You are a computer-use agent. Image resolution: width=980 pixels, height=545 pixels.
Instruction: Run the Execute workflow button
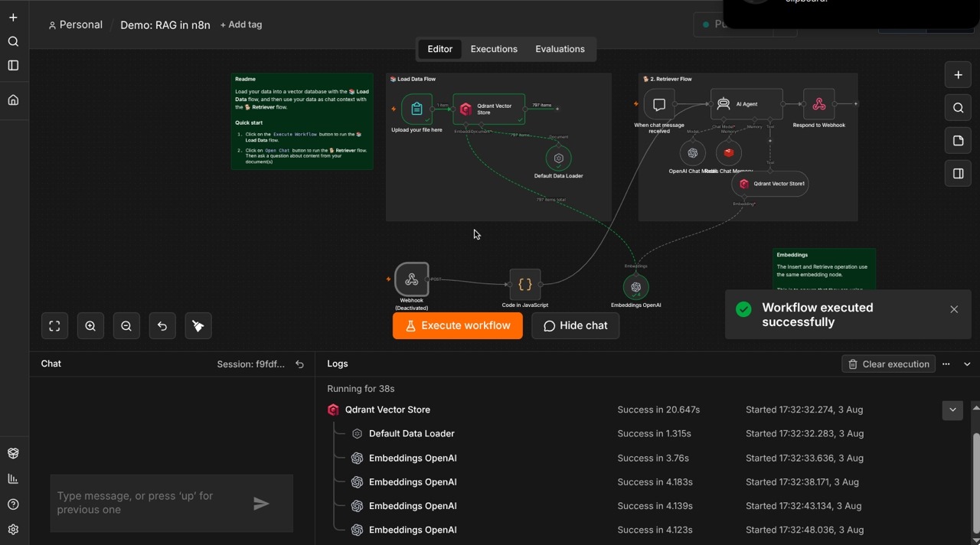[x=458, y=326]
